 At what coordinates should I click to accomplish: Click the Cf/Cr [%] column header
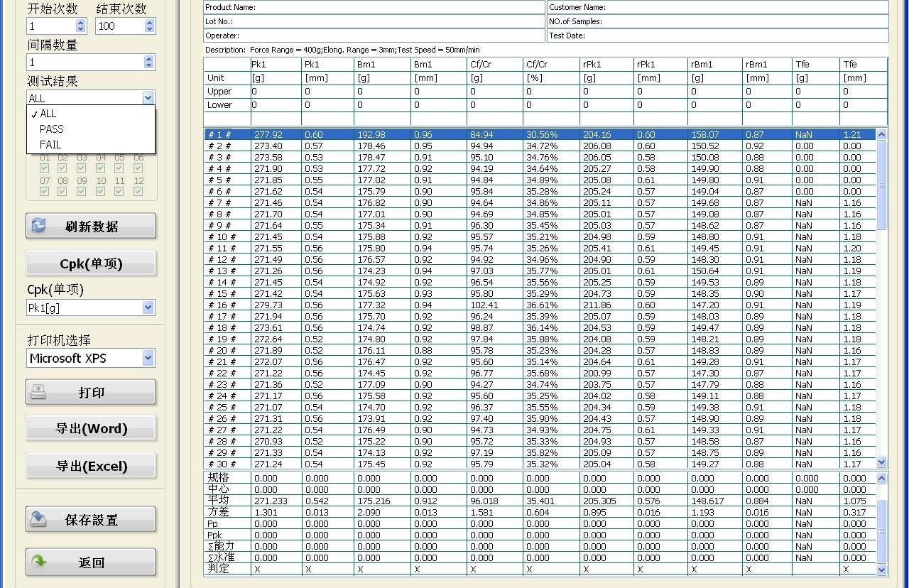tap(551, 71)
